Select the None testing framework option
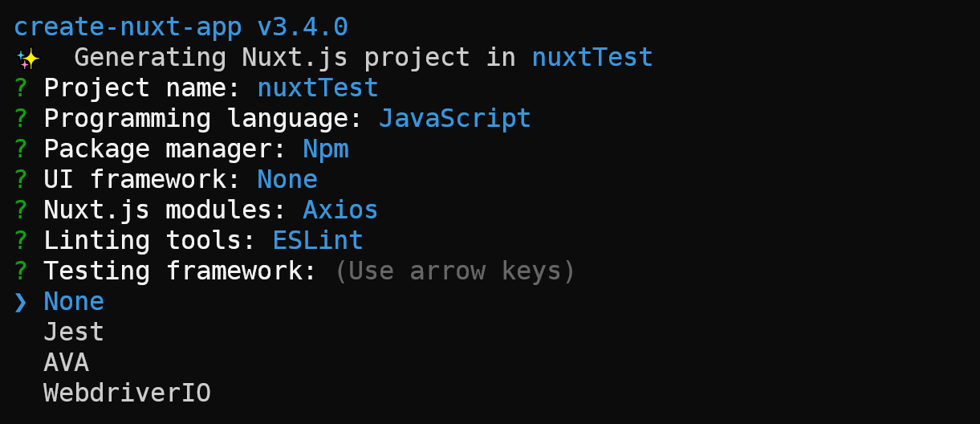This screenshot has width=980, height=424. click(74, 302)
